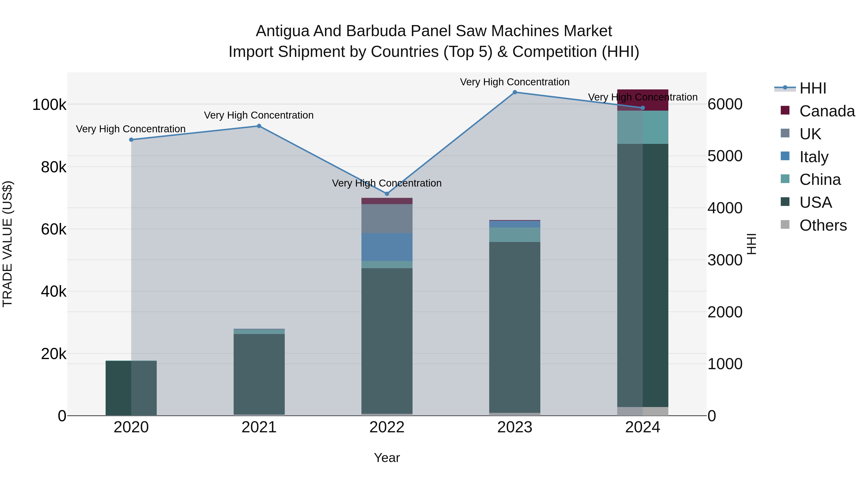The image size is (868, 488).
Task: Click the 40k left axis tick
Action: tap(54, 291)
